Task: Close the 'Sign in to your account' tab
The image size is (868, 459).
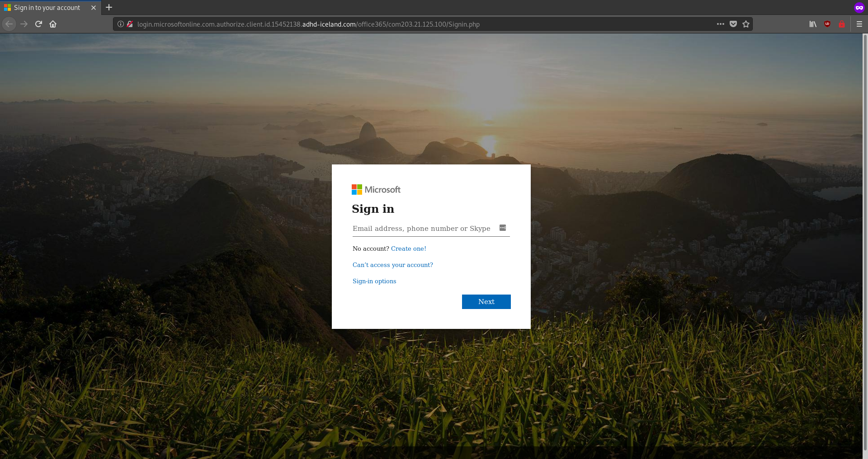Action: [x=94, y=8]
